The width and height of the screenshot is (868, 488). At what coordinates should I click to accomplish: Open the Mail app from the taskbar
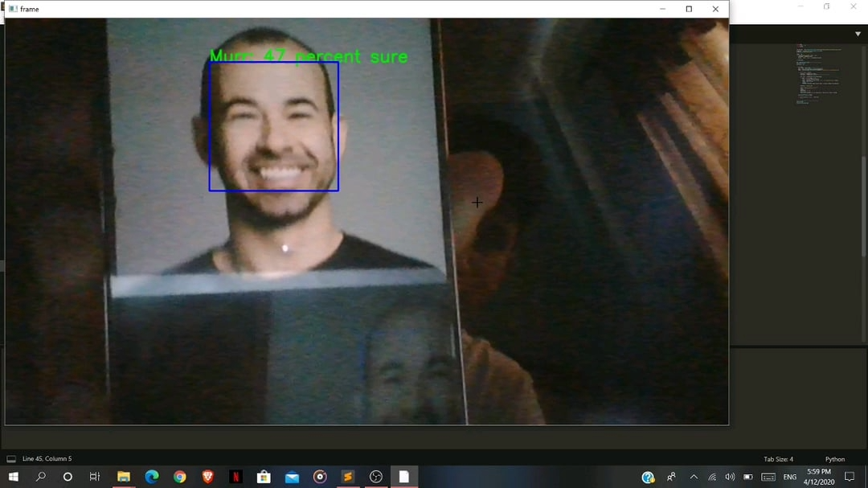292,477
